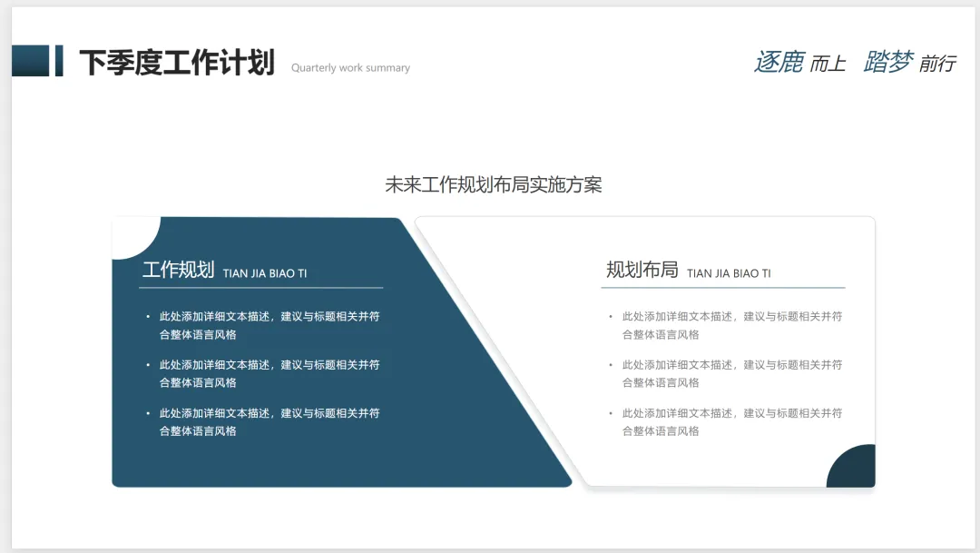This screenshot has height=553, width=980.
Task: Select the slogan text 前行
Action: tap(937, 64)
